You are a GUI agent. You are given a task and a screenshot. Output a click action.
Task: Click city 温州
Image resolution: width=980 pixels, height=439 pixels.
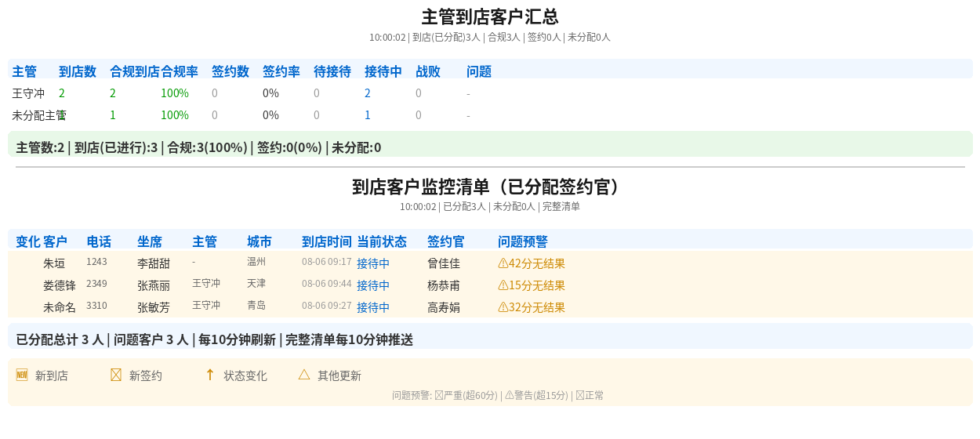coord(256,262)
